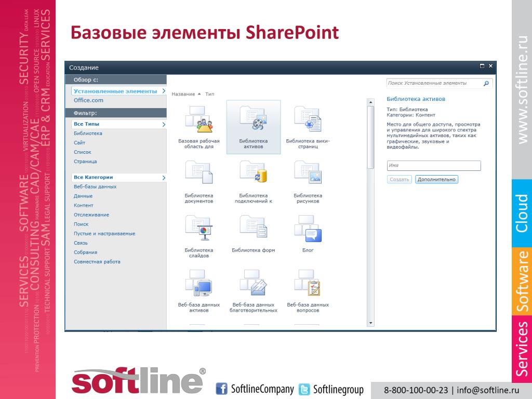Filter by category Связь
Viewport: 532px width, 399px height.
(81, 243)
